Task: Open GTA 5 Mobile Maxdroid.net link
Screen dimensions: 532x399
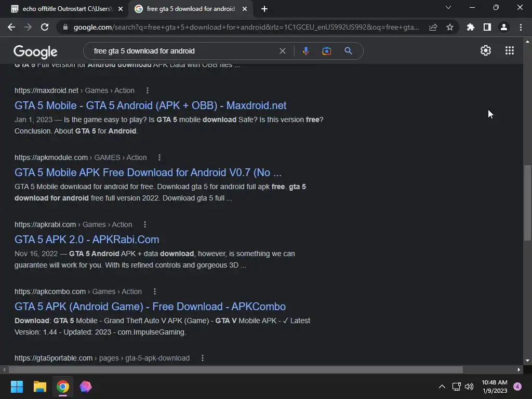Action: tap(150, 105)
